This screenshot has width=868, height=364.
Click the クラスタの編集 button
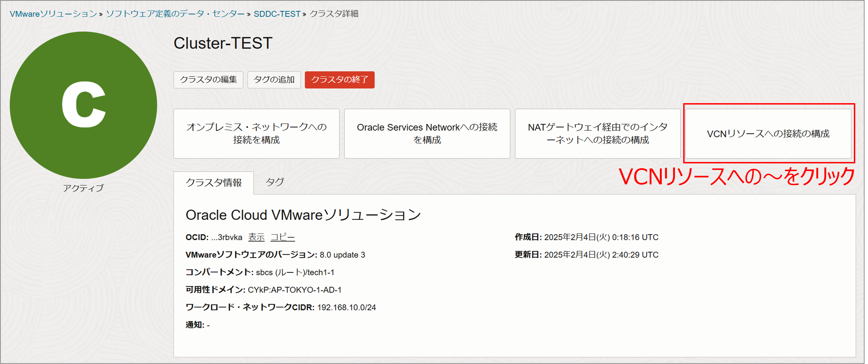pyautogui.click(x=208, y=80)
